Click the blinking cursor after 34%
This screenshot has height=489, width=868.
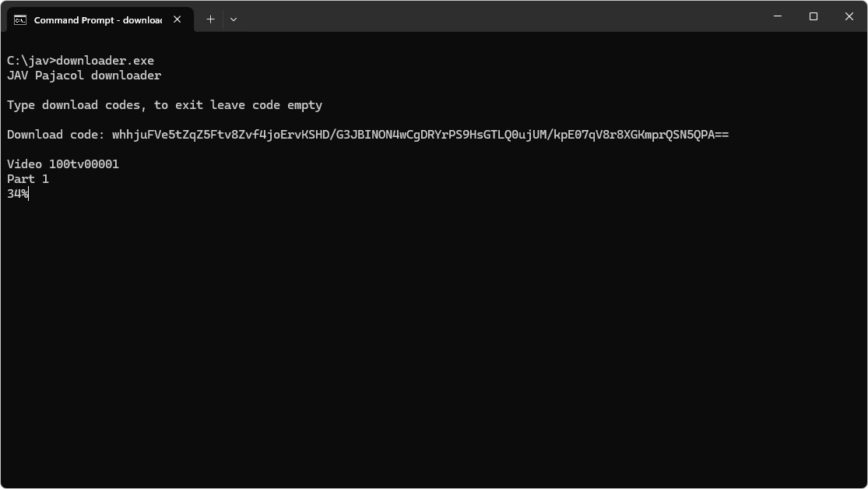pos(29,194)
